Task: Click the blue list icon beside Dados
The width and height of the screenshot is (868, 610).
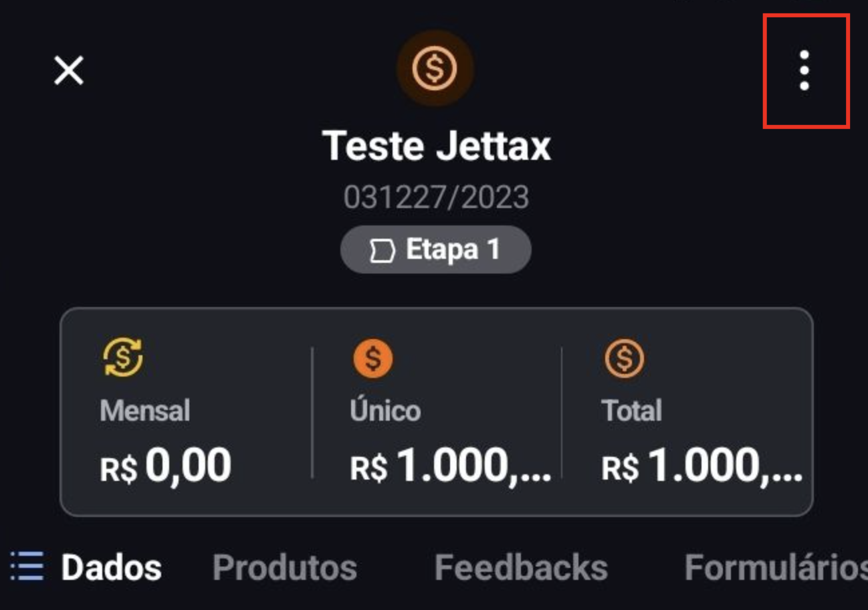Action: point(27,567)
